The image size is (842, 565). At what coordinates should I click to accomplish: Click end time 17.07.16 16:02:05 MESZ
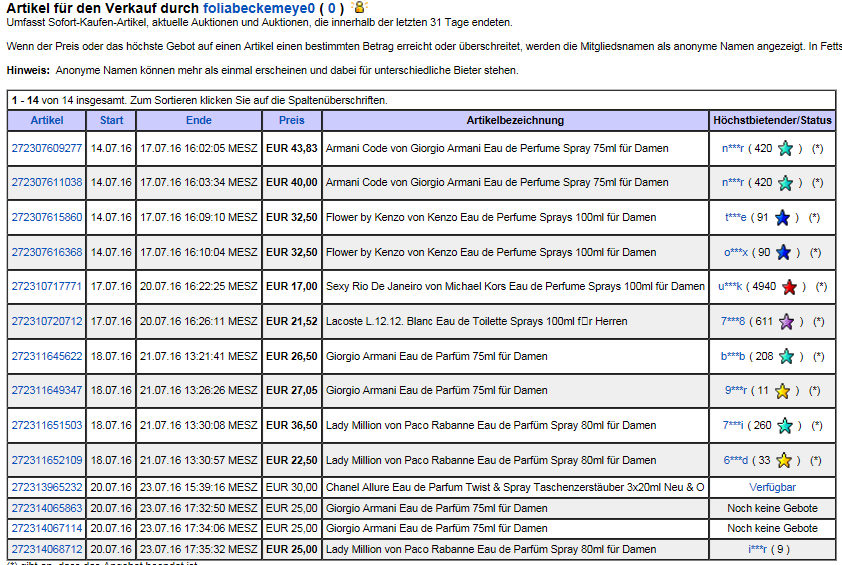[x=199, y=148]
